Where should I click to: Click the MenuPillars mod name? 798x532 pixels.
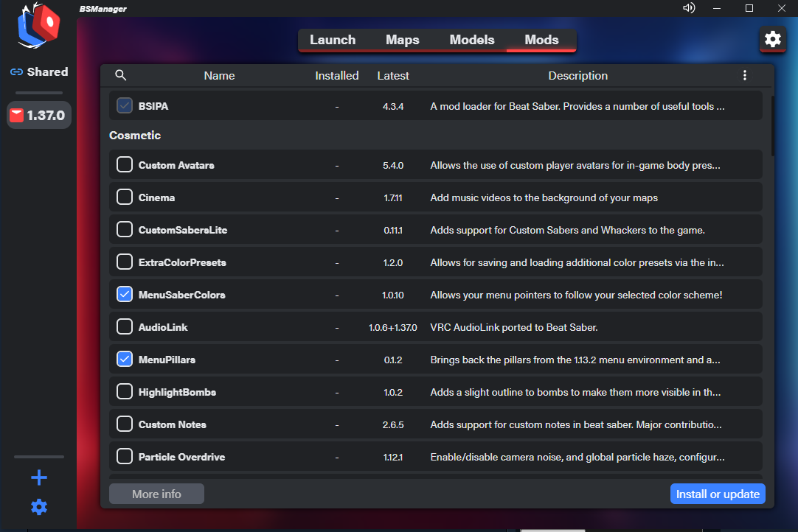coord(167,360)
